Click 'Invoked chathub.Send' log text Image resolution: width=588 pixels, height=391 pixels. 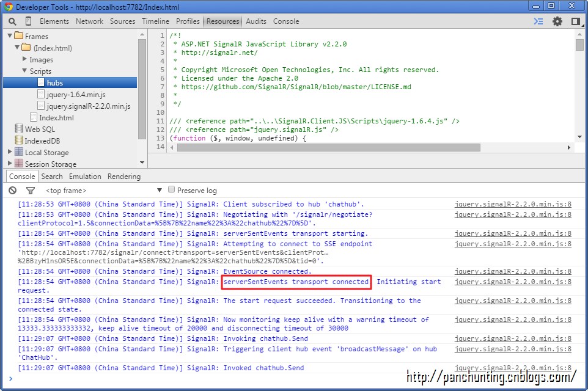tap(263, 368)
